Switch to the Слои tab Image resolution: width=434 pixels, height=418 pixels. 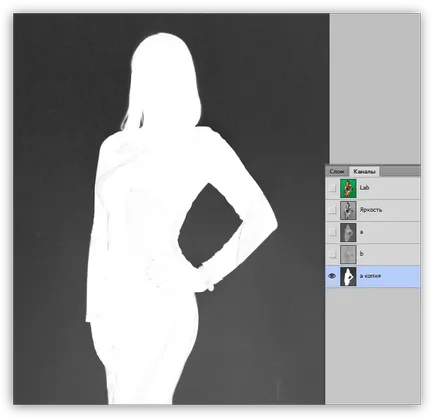337,171
